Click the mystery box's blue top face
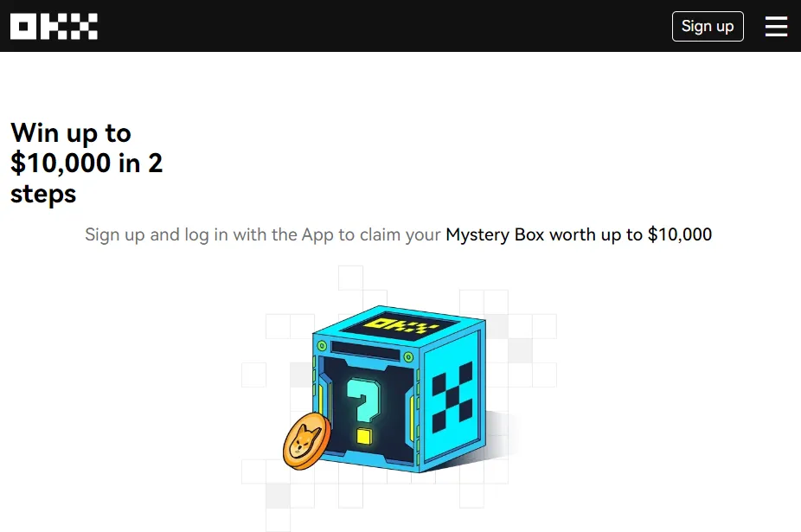Image resolution: width=801 pixels, height=532 pixels. tap(399, 327)
